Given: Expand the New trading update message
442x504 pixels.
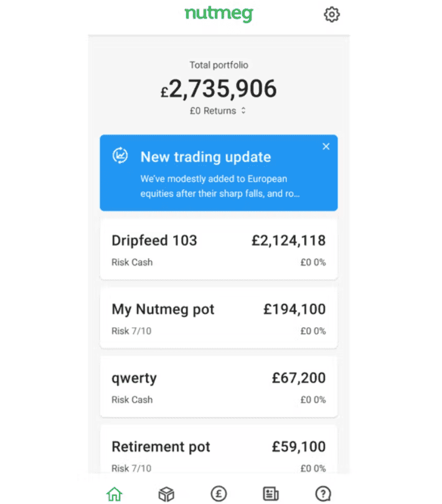Looking at the screenshot, I should [x=219, y=173].
